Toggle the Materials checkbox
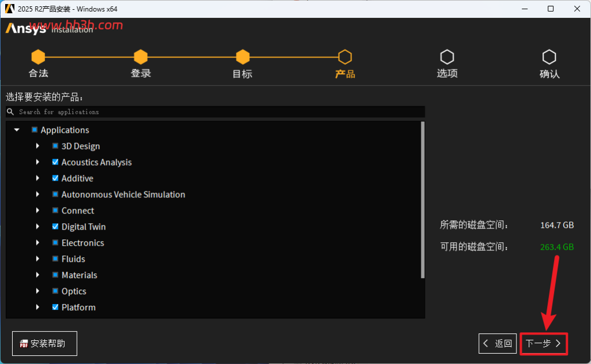The height and width of the screenshot is (364, 591). (x=55, y=275)
